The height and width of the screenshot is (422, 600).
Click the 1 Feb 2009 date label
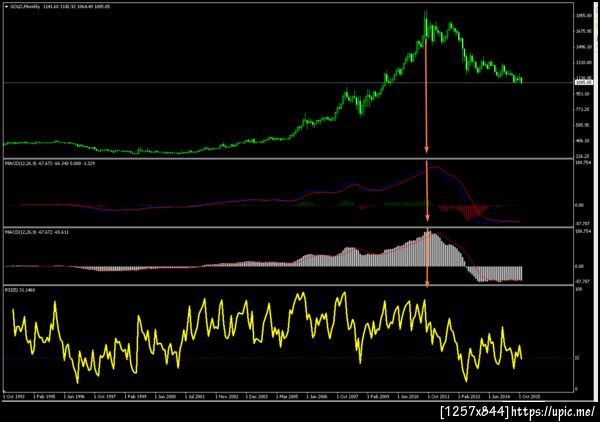[x=378, y=397]
